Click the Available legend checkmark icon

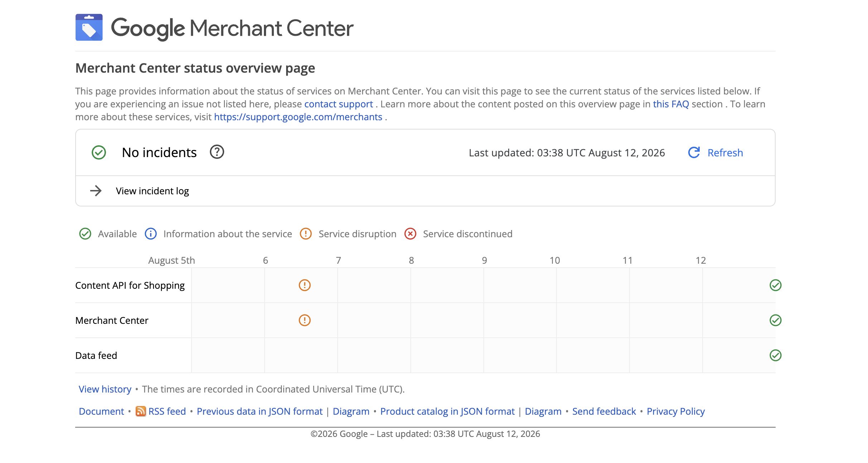[85, 234]
